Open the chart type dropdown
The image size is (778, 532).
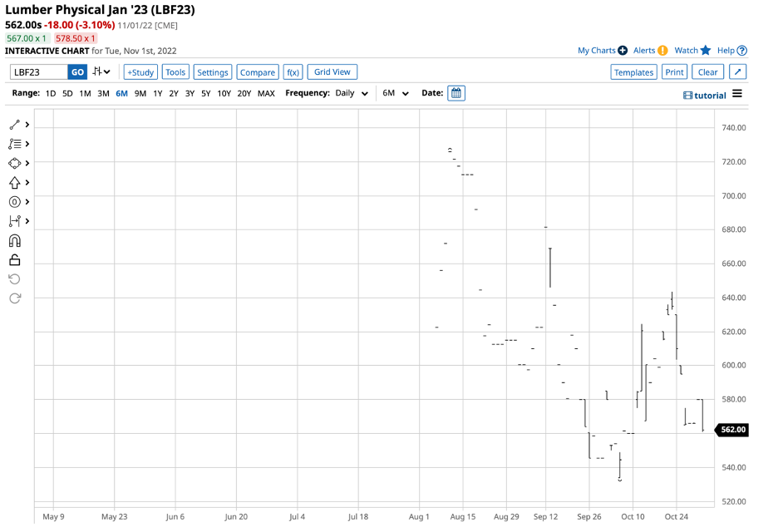click(x=102, y=72)
